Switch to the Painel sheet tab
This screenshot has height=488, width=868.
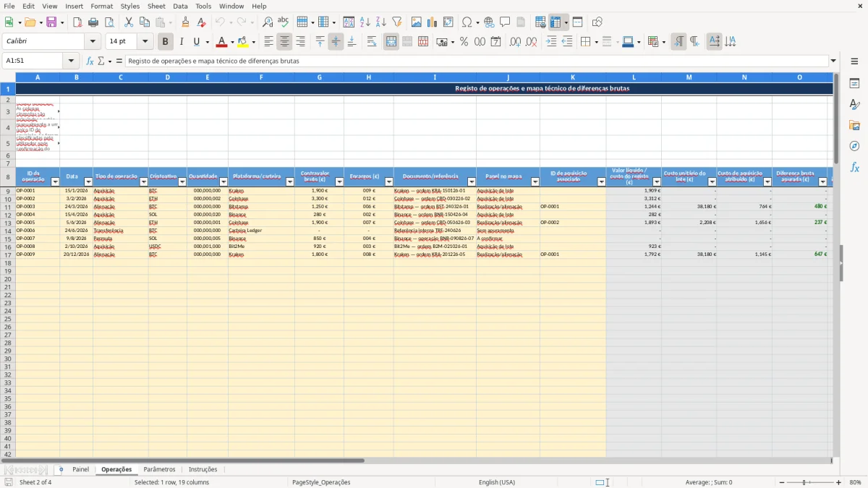(81, 470)
